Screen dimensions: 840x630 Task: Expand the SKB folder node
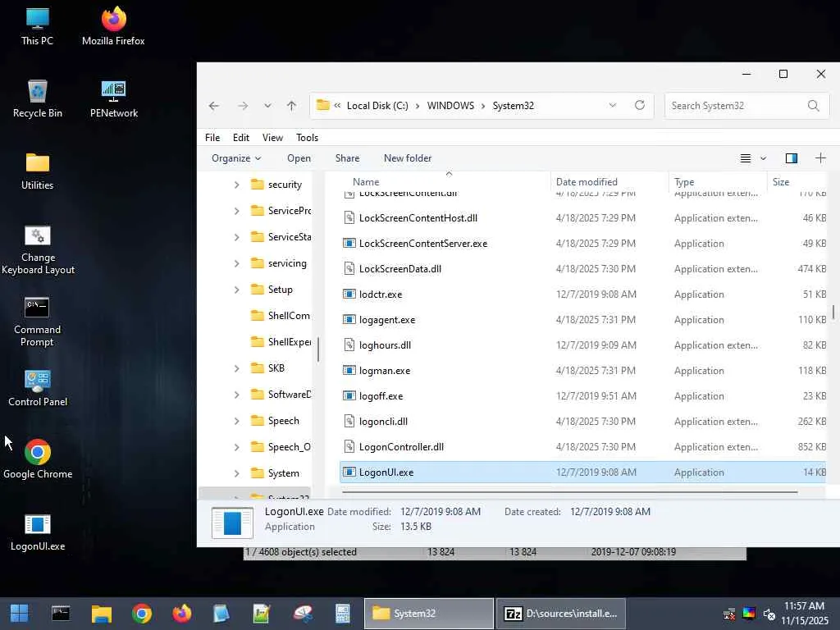tap(237, 368)
